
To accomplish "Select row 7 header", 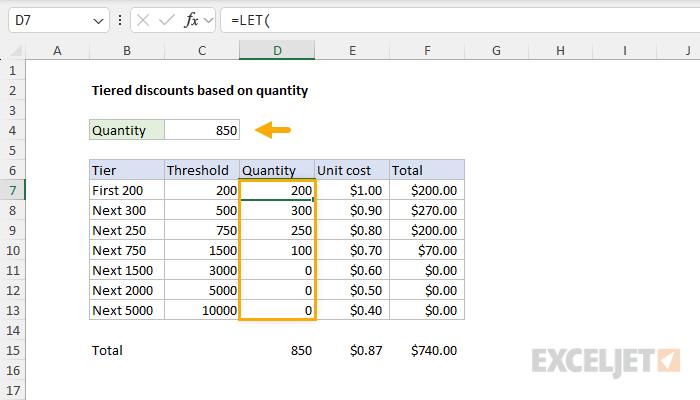I will pos(12,191).
